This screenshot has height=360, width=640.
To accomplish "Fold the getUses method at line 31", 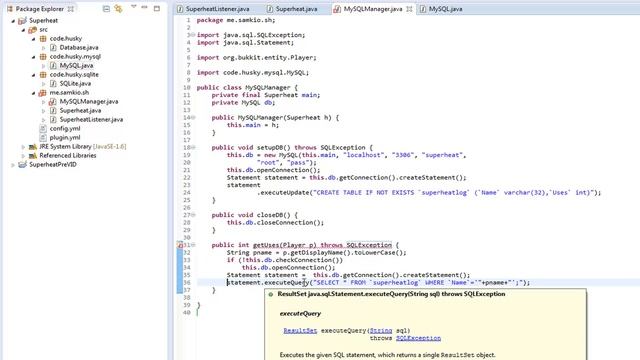I will pos(193,245).
